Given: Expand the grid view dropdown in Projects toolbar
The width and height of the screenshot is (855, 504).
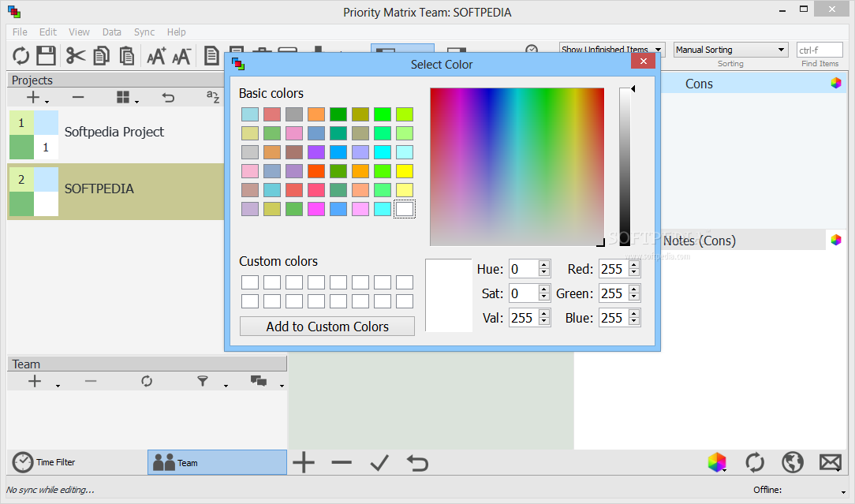Looking at the screenshot, I should pos(136,102).
